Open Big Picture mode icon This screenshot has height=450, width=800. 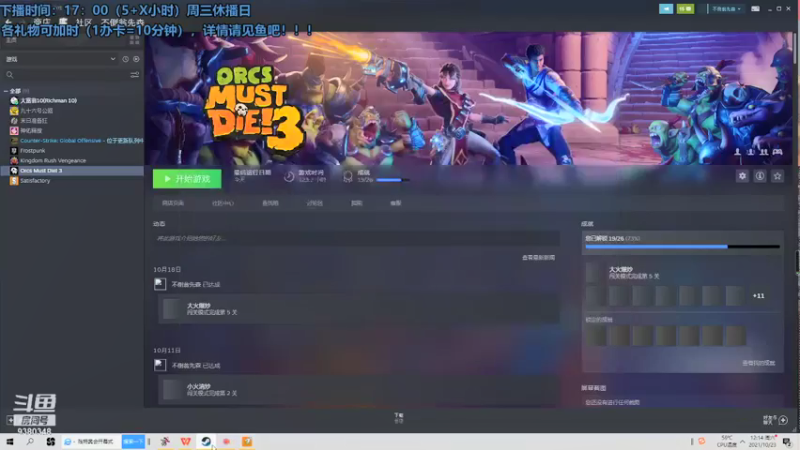[x=755, y=9]
